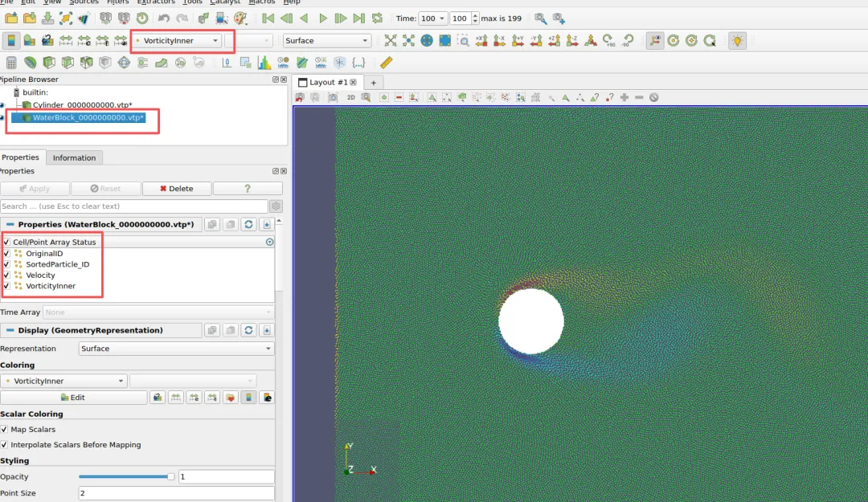
Task: Jump to last frame
Action: [358, 18]
